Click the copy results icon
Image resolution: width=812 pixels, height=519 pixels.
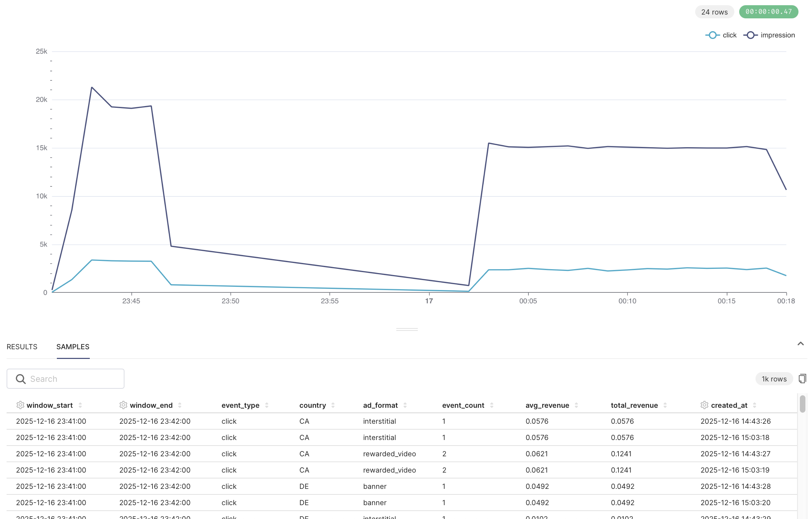(x=802, y=379)
